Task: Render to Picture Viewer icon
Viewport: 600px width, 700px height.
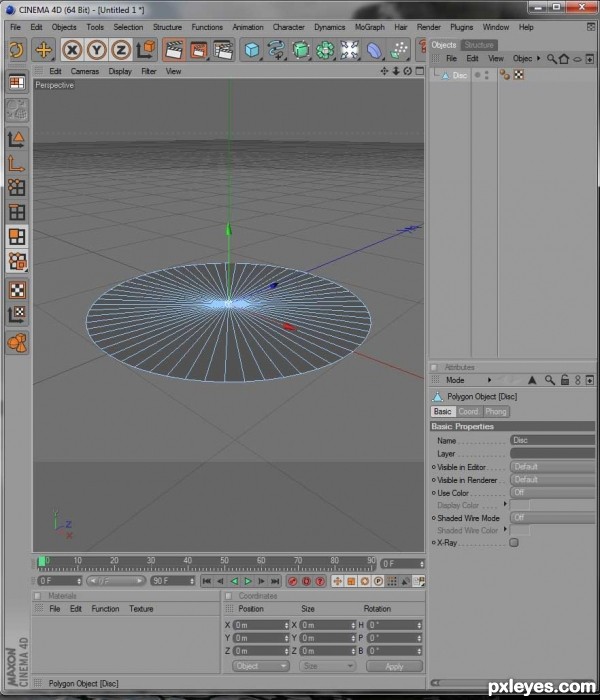Action: (199, 50)
